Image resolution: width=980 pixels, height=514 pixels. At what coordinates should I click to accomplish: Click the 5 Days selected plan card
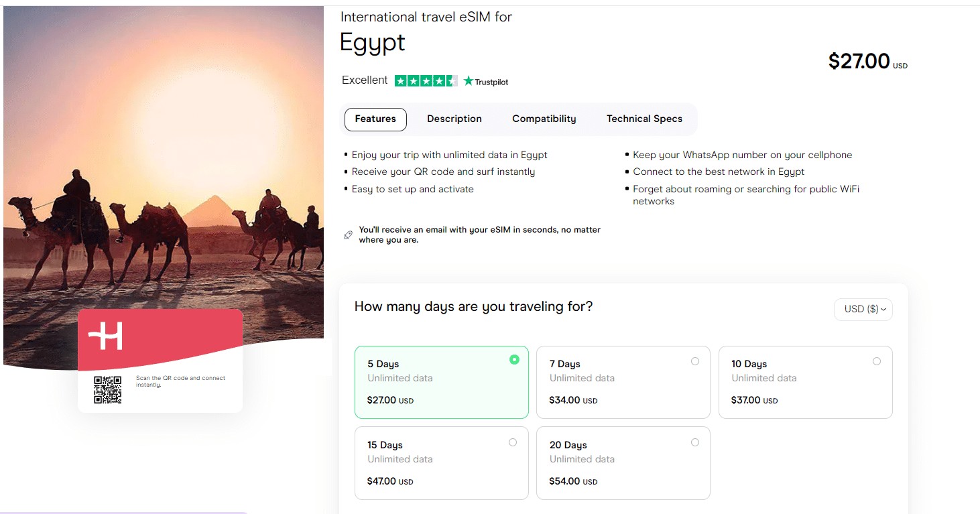(x=441, y=382)
